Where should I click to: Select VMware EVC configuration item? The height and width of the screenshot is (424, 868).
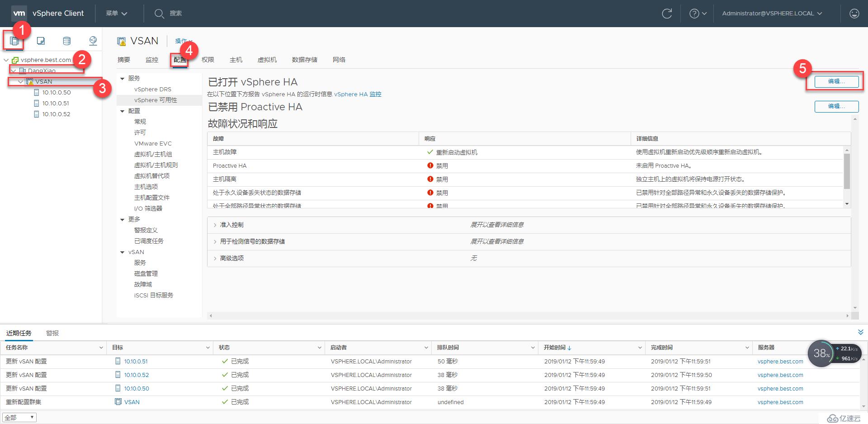point(153,143)
